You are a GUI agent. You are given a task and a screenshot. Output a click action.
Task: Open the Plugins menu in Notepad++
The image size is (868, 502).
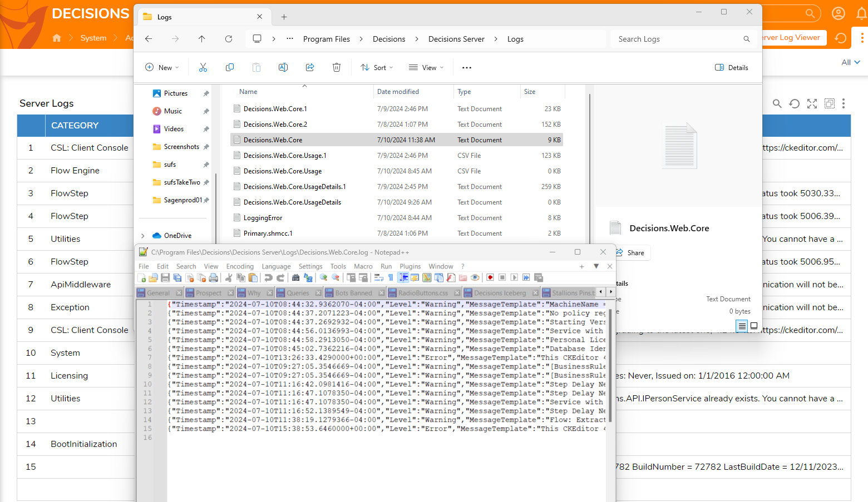[410, 266]
